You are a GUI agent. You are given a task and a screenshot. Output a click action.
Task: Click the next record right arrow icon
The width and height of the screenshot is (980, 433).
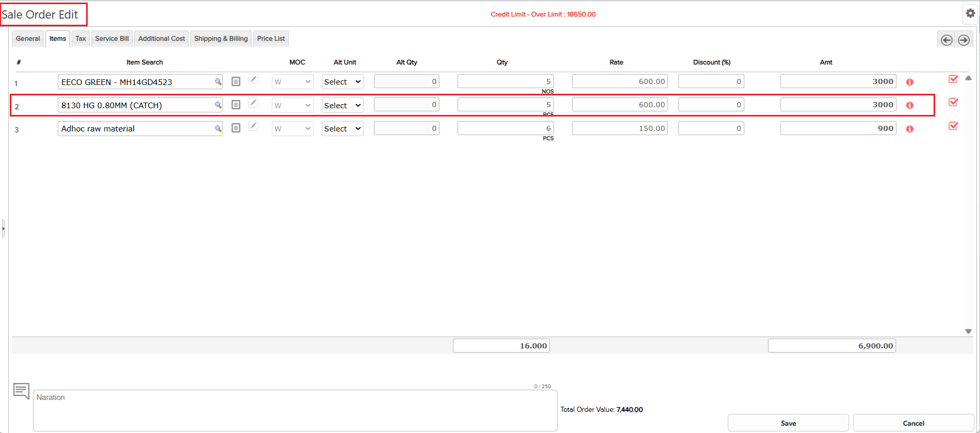pyautogui.click(x=963, y=40)
